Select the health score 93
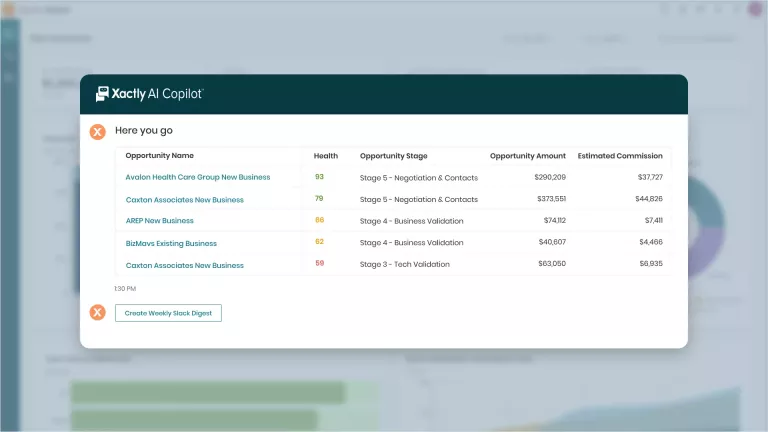 pos(319,177)
